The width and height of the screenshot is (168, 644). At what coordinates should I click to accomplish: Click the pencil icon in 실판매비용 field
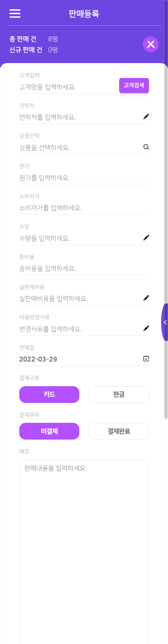[x=146, y=298]
